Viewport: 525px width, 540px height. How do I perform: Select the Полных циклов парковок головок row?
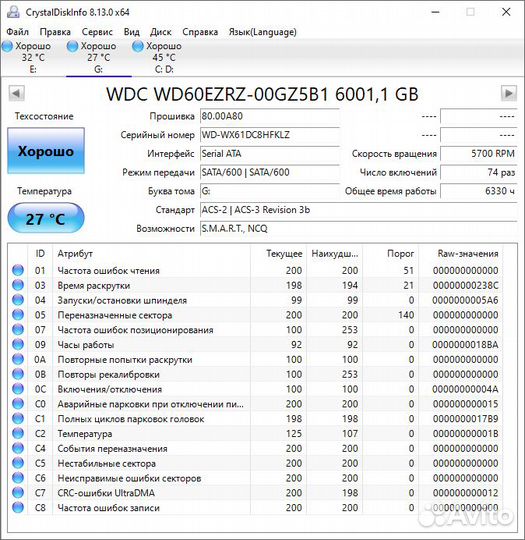pos(255,418)
